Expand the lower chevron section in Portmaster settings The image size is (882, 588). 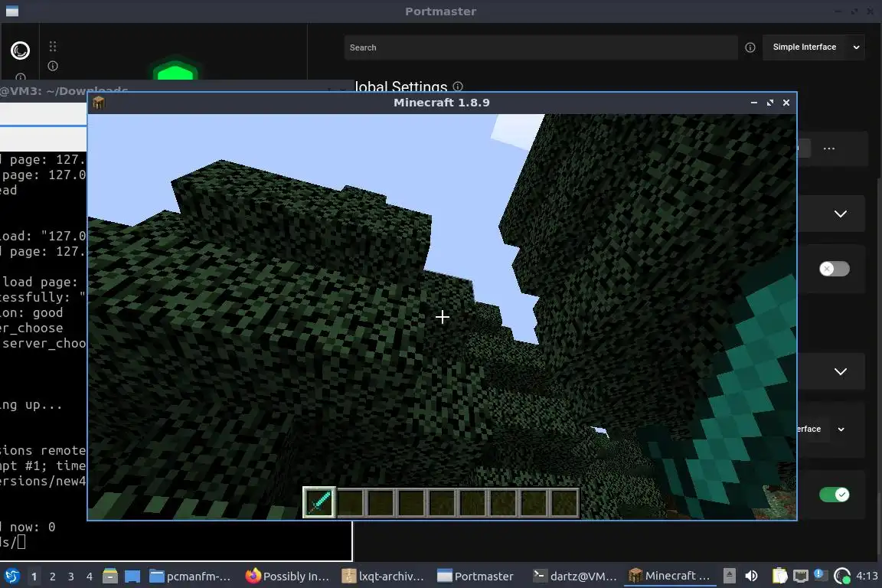[841, 371]
